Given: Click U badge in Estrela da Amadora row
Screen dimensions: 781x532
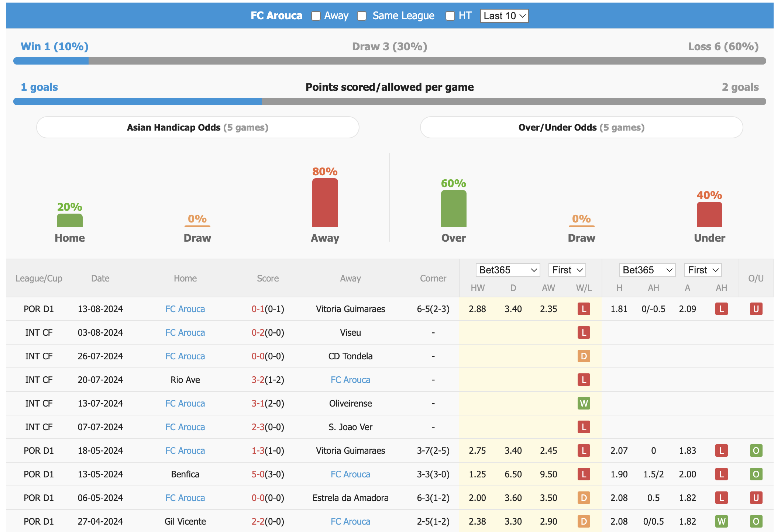Looking at the screenshot, I should tap(756, 498).
